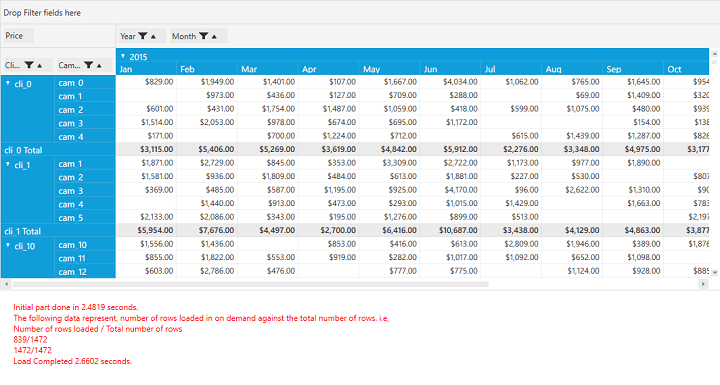Open the Cam... row field filter icon
Viewport: 720px width, 385px height.
click(89, 65)
